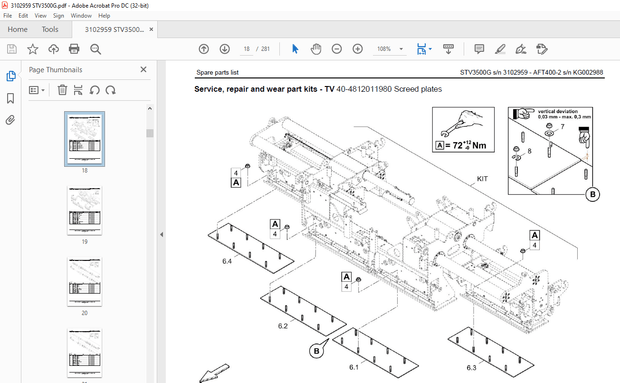This screenshot has width=620, height=383.
Task: Click the stamp tool icon
Action: 542,49
